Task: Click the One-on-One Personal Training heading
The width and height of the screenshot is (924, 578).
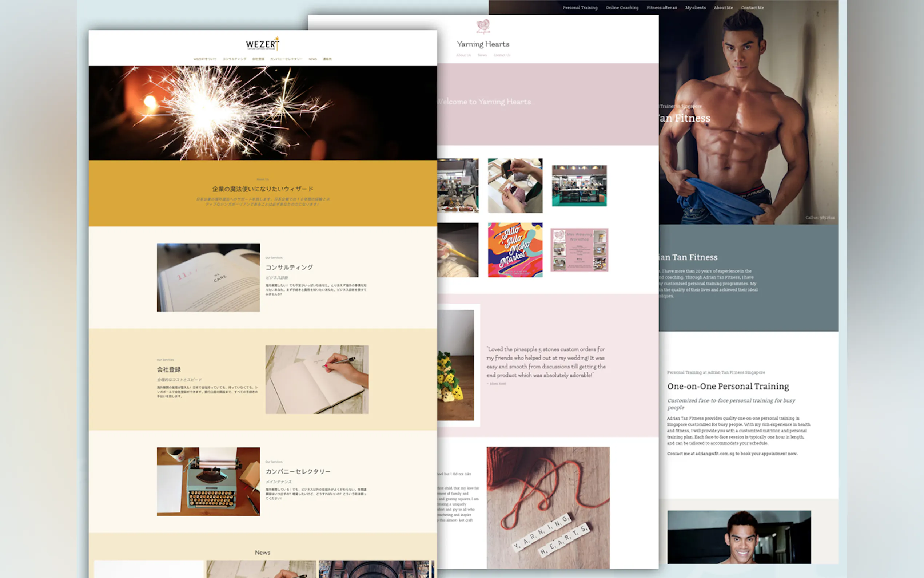Action: coord(728,386)
